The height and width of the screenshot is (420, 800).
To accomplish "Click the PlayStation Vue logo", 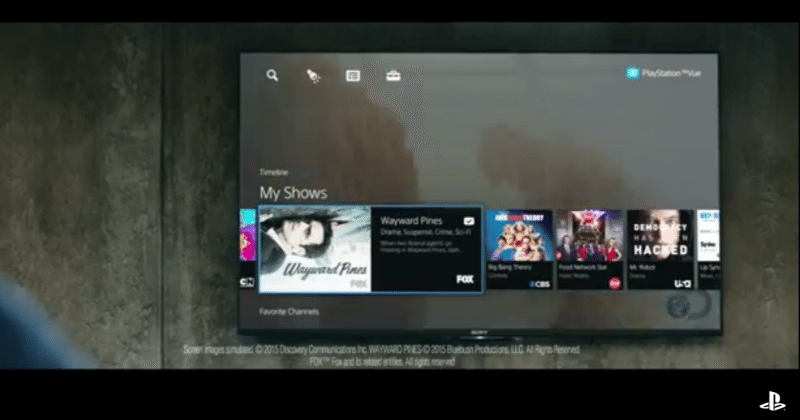I will pos(664,73).
